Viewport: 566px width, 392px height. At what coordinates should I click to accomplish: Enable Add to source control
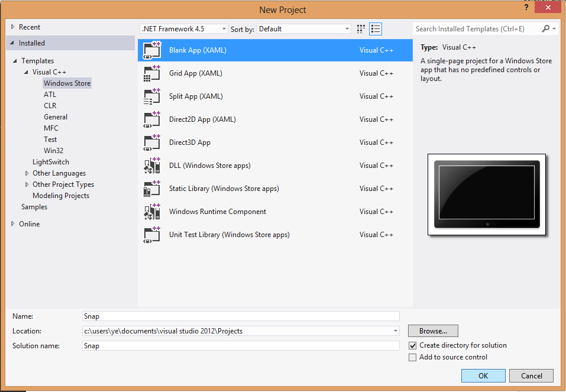coord(413,357)
